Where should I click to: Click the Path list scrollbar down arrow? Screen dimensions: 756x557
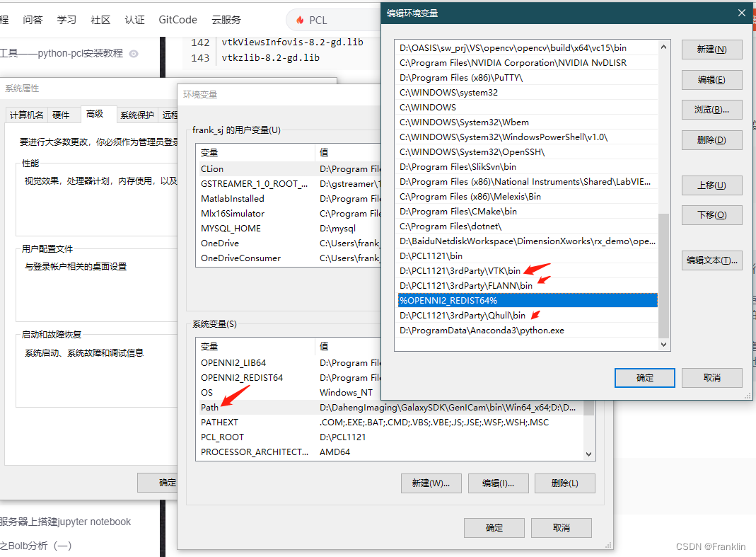[x=663, y=344]
